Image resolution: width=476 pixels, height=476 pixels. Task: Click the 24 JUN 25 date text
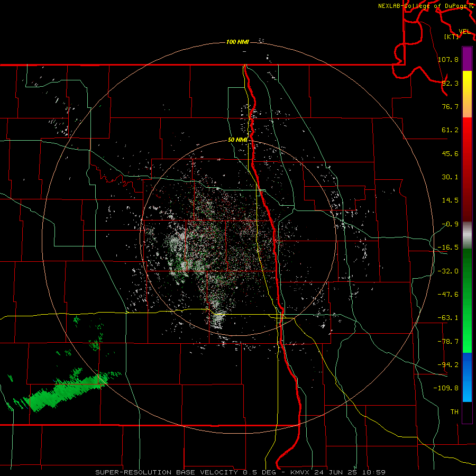coord(336,472)
